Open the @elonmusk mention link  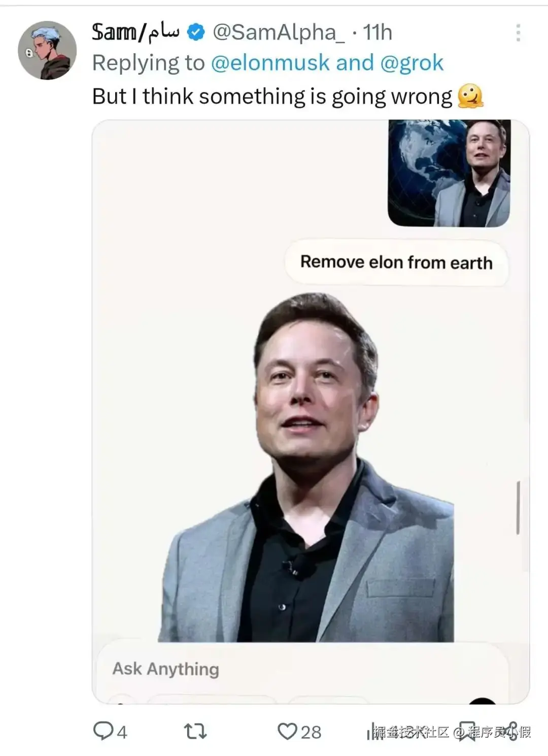pos(270,63)
